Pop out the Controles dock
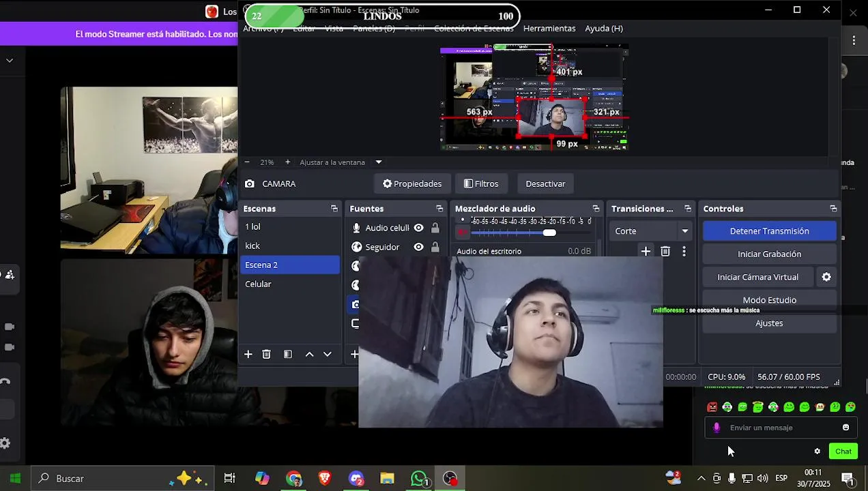 (833, 209)
